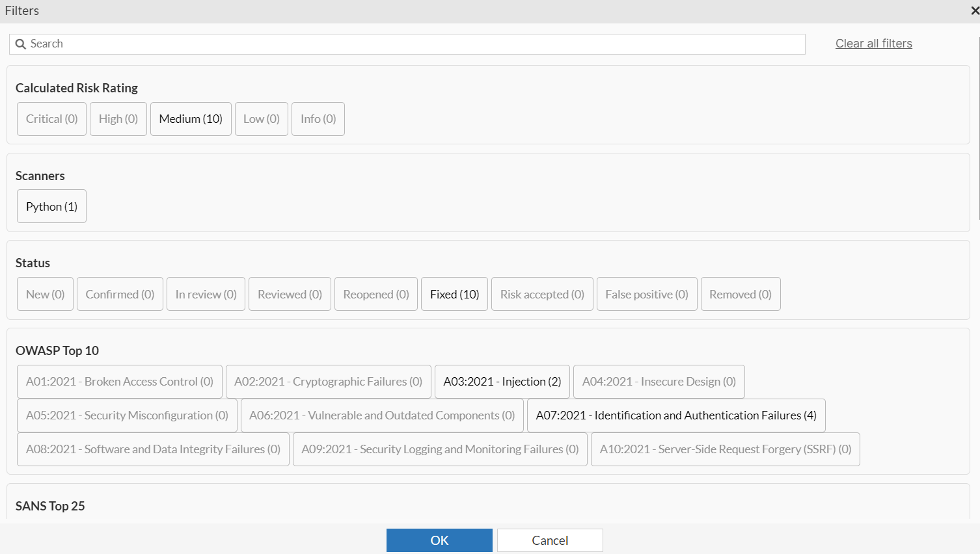Toggle the Low risk rating filter
The width and height of the screenshot is (980, 554).
pyautogui.click(x=261, y=119)
